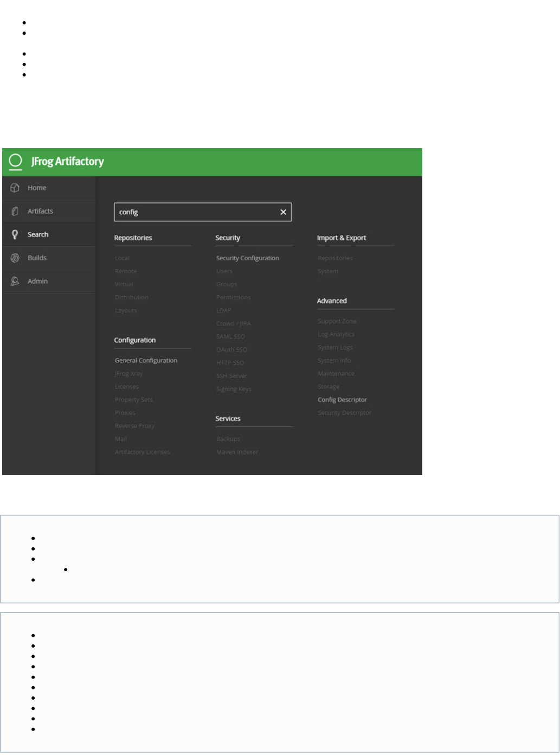Open Backups link under Services
Screen dimensions: 560x755
point(228,439)
